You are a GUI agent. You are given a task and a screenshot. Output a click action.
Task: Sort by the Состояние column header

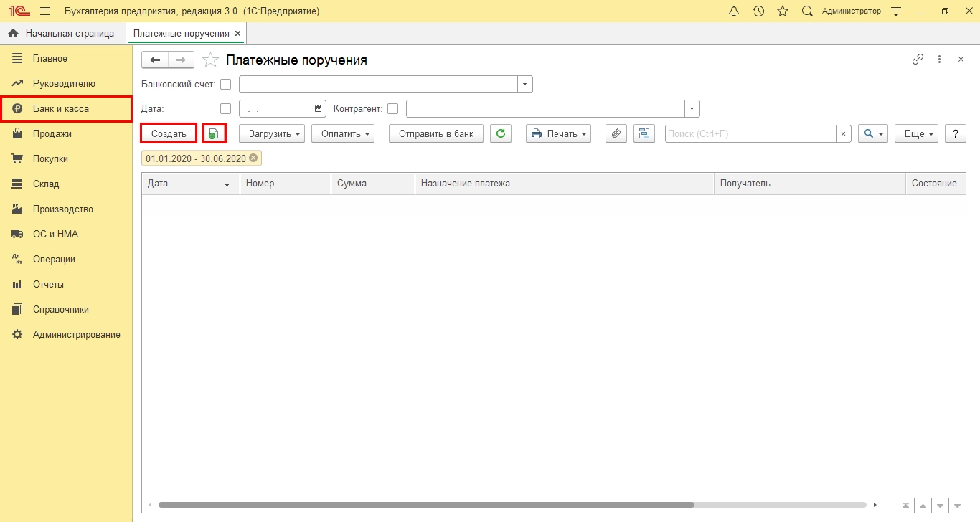[x=936, y=184]
